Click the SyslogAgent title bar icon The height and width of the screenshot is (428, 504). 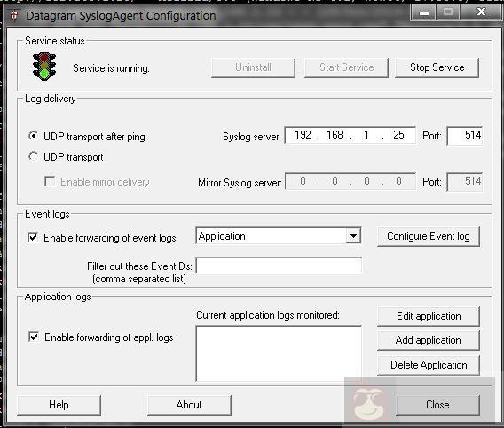tap(14, 15)
